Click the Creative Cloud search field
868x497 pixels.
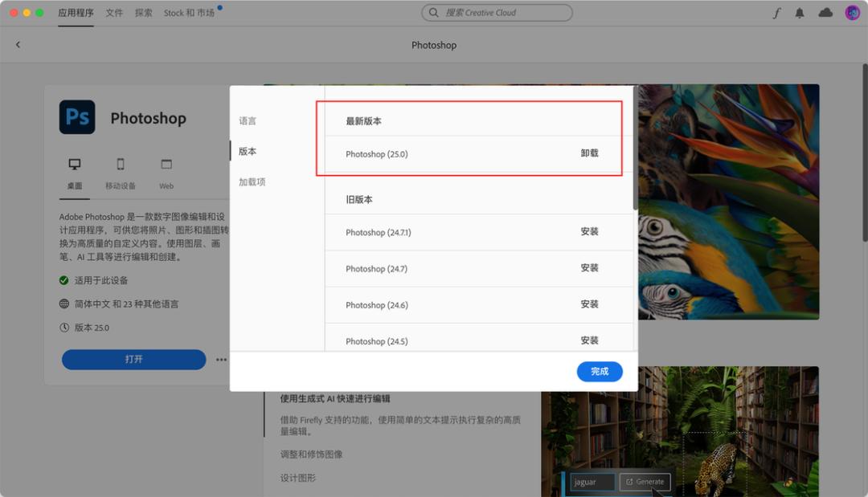496,12
